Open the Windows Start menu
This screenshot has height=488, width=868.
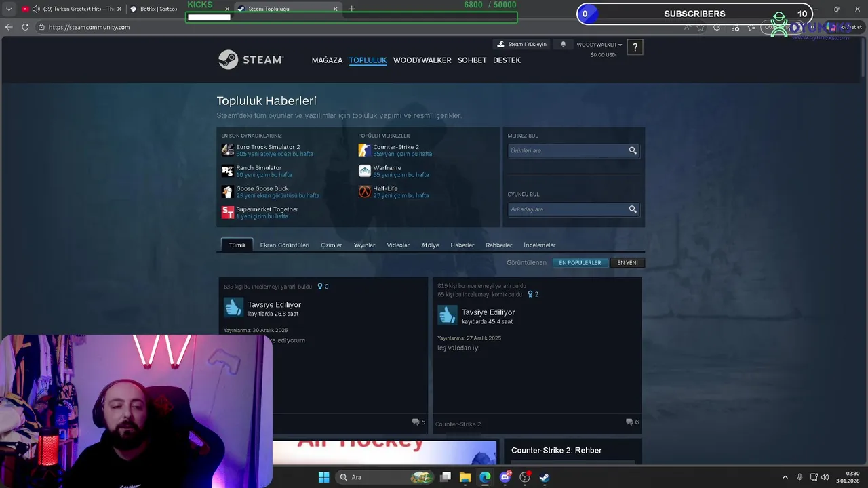323,477
